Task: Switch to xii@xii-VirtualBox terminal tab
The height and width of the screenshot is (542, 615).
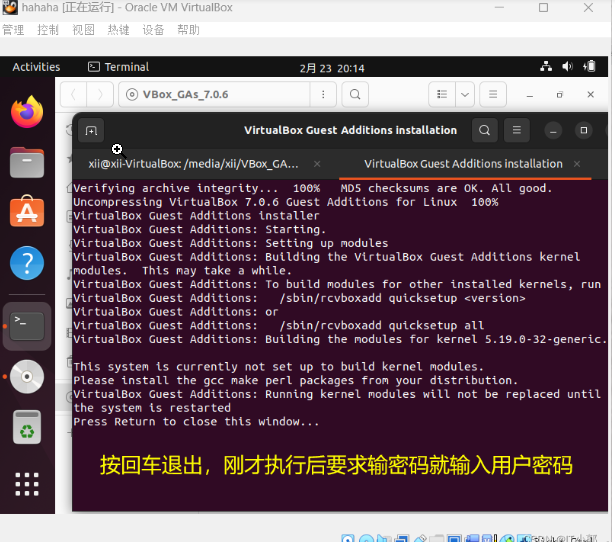Action: coord(193,163)
